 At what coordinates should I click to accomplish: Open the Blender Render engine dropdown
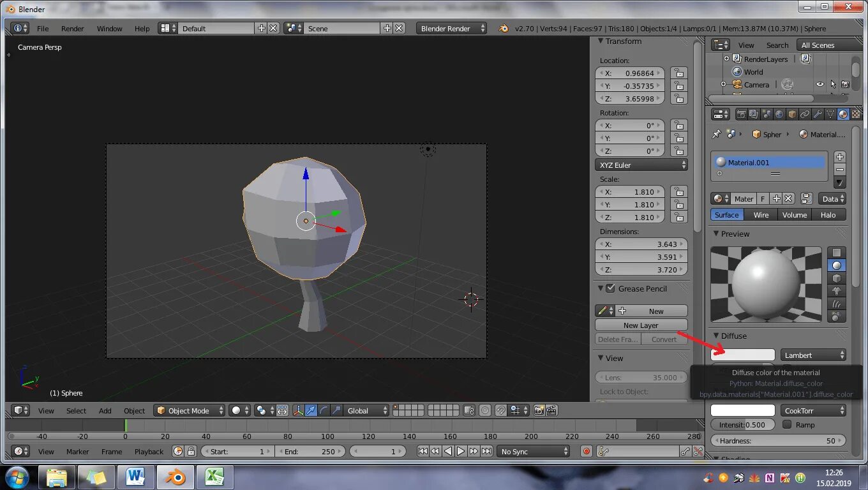[x=451, y=29]
